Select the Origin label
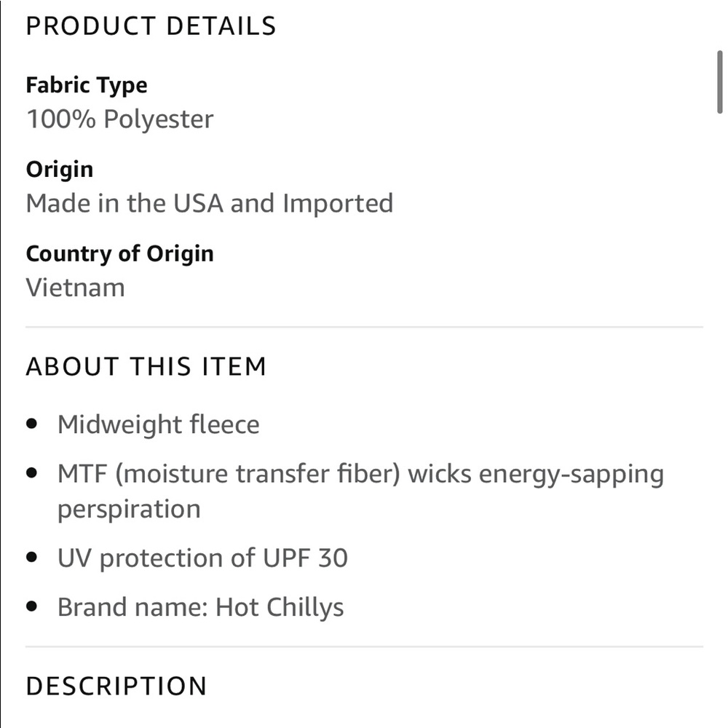This screenshot has height=728, width=728. click(x=60, y=170)
